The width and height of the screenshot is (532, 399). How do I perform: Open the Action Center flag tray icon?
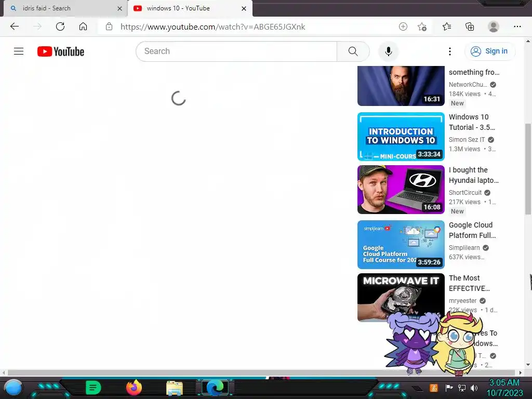[x=449, y=388]
